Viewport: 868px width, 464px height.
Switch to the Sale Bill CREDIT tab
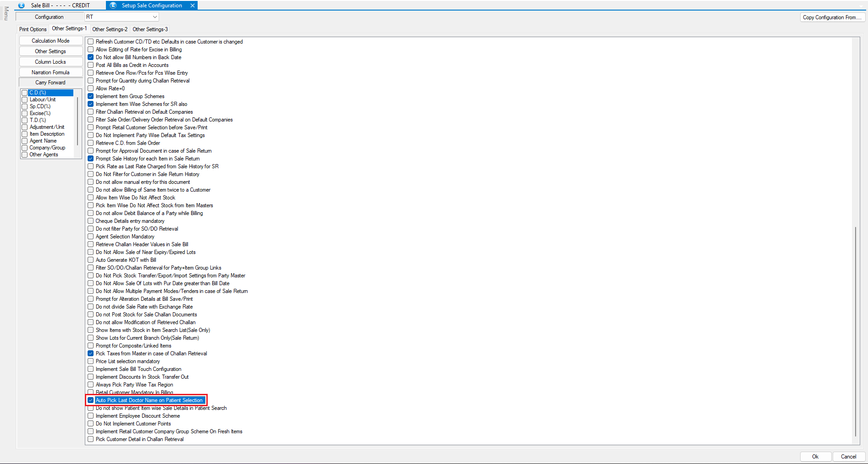coord(60,6)
